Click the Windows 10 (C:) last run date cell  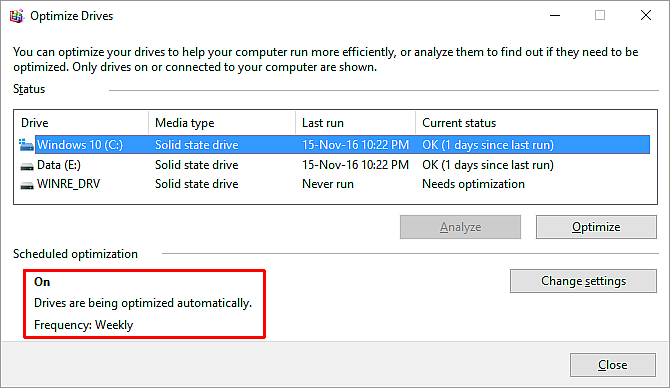(355, 145)
